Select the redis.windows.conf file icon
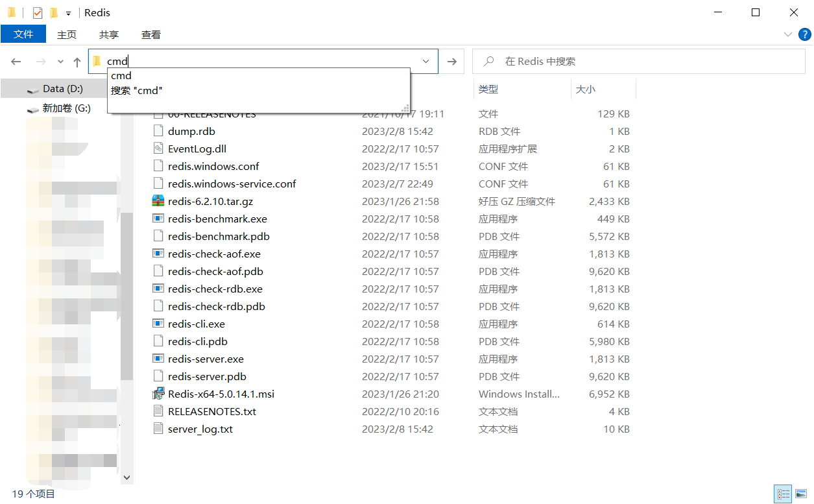Image resolution: width=814 pixels, height=504 pixels. point(158,166)
